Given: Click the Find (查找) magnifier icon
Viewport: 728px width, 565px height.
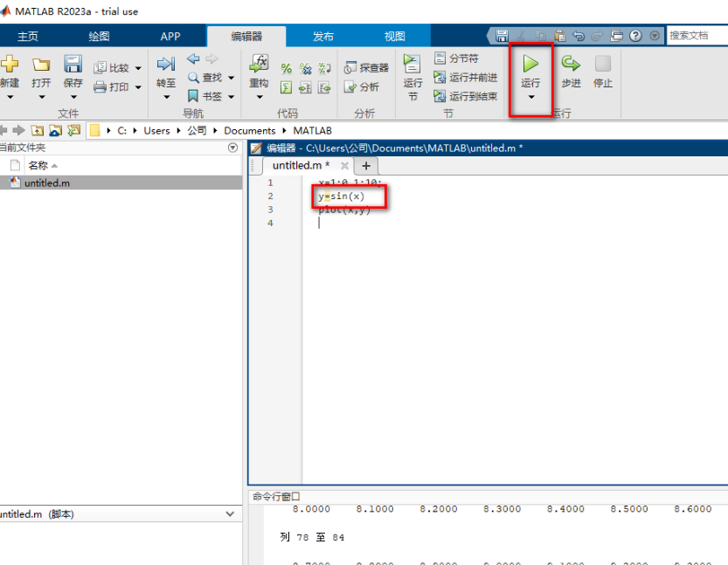Looking at the screenshot, I should (194, 78).
